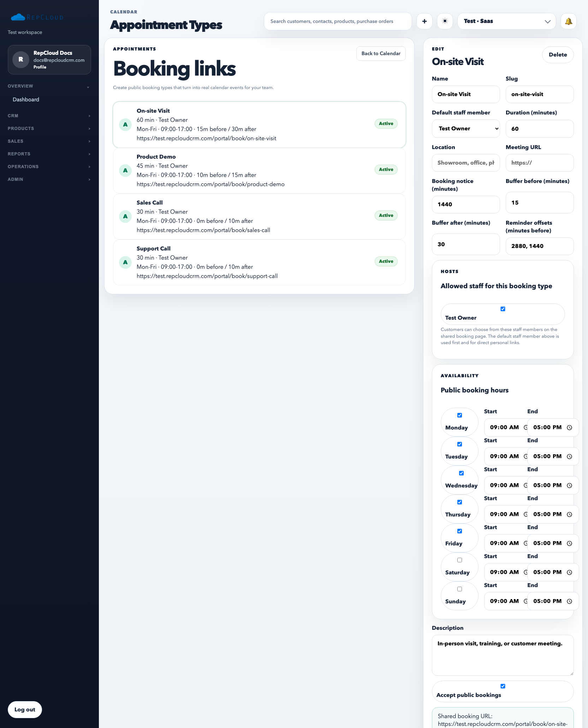Click the Product Demo avatar icon
588x728 pixels.
125,170
